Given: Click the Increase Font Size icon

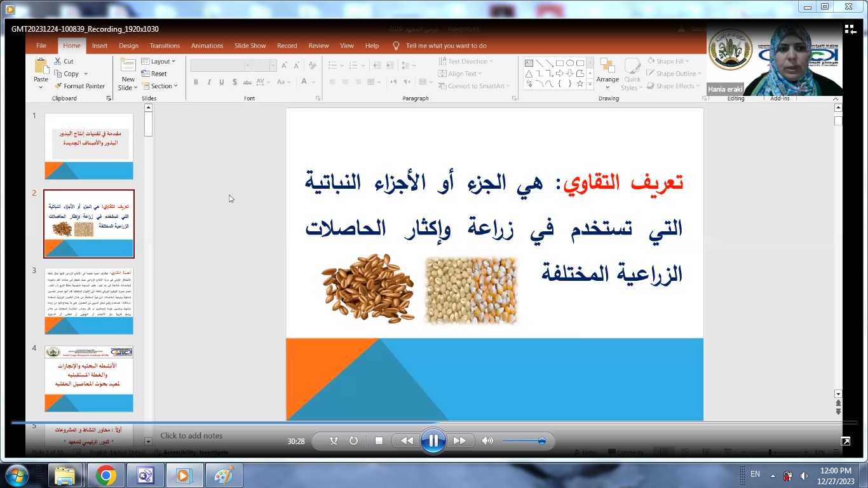Looking at the screenshot, I should pyautogui.click(x=284, y=65).
